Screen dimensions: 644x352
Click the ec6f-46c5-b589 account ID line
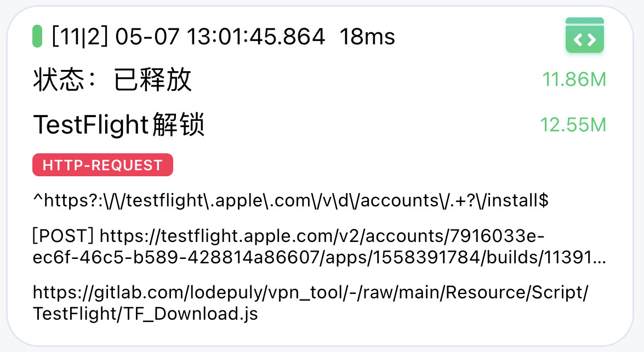tap(319, 258)
